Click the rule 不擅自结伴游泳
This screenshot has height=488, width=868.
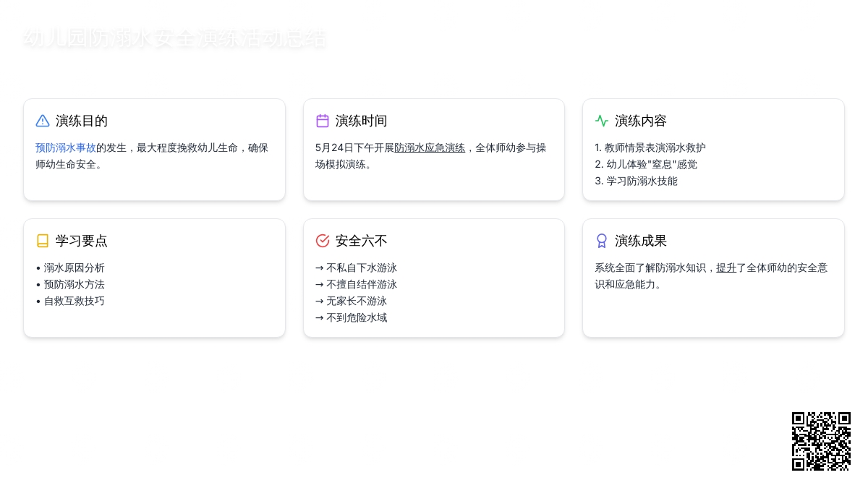pyautogui.click(x=356, y=284)
